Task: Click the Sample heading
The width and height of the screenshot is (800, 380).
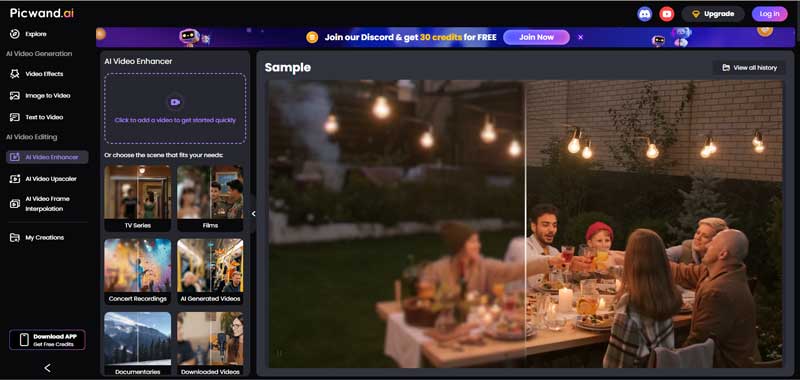Action: pos(288,68)
